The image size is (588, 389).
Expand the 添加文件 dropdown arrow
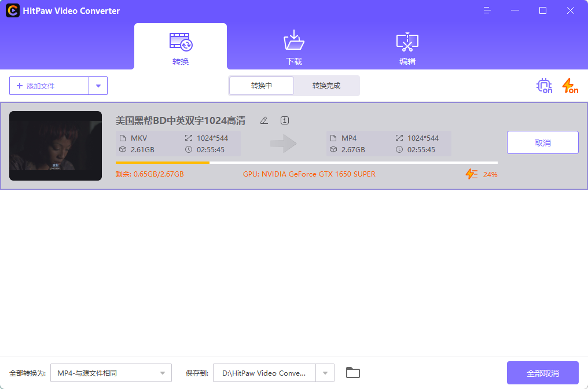point(98,86)
